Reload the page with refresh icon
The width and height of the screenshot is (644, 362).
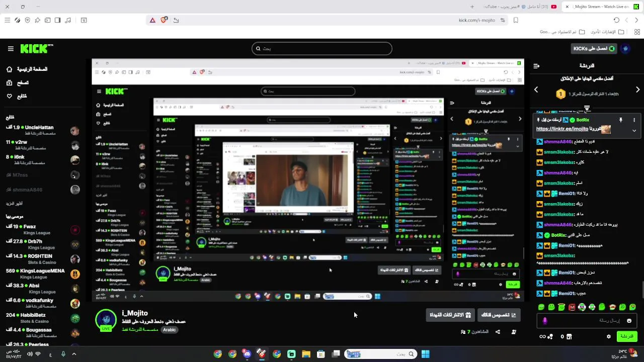tap(616, 20)
